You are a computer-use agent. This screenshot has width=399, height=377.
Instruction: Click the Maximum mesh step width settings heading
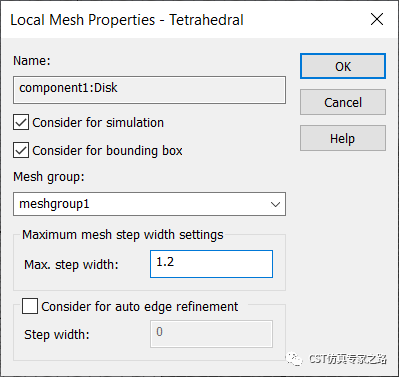click(123, 235)
